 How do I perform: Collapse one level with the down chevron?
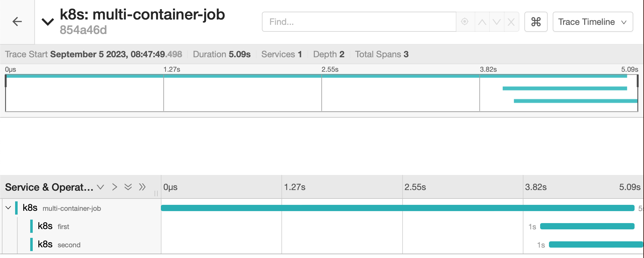click(100, 187)
